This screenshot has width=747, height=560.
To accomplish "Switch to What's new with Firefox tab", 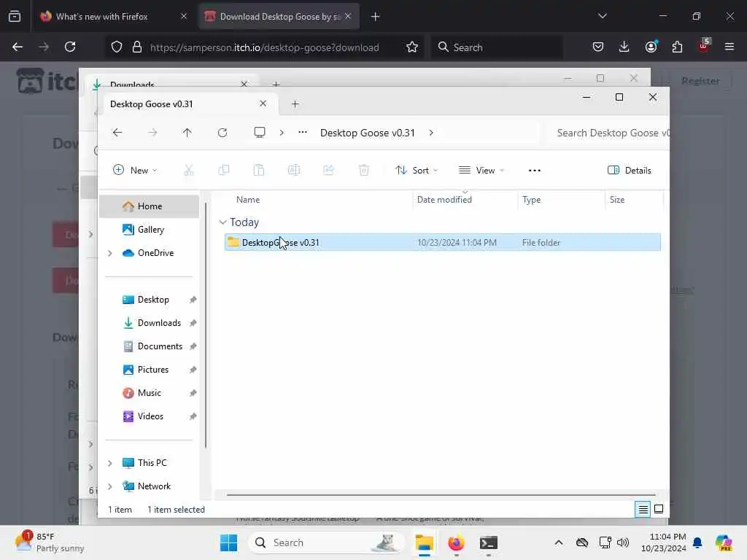I will tap(113, 17).
